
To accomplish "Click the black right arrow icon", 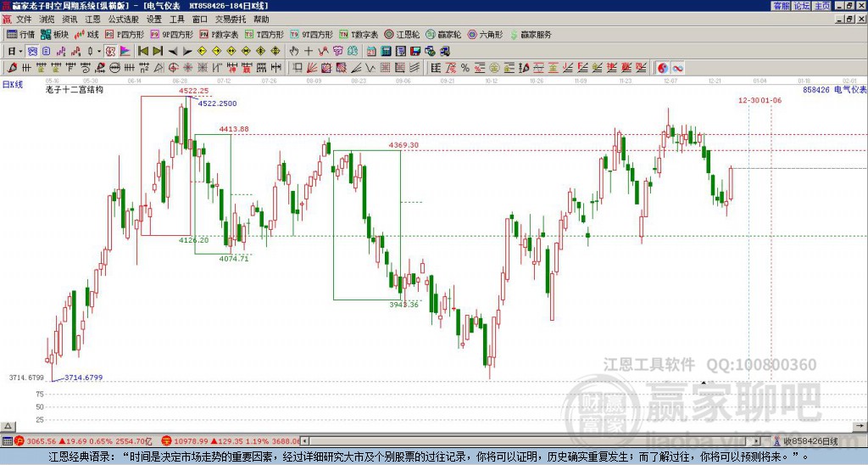I will pyautogui.click(x=187, y=52).
